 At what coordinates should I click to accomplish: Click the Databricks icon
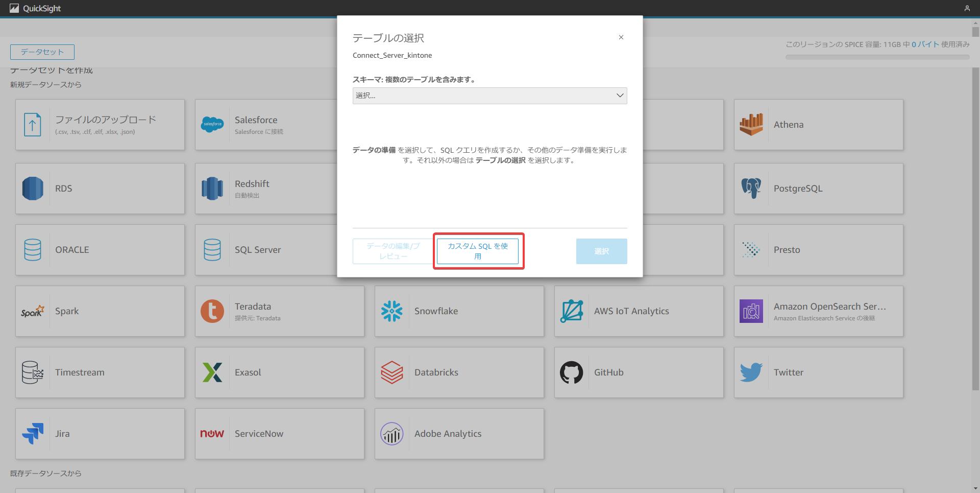pos(392,372)
